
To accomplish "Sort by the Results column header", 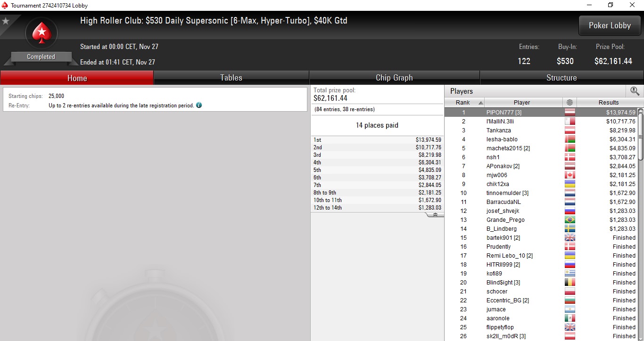I will [609, 102].
